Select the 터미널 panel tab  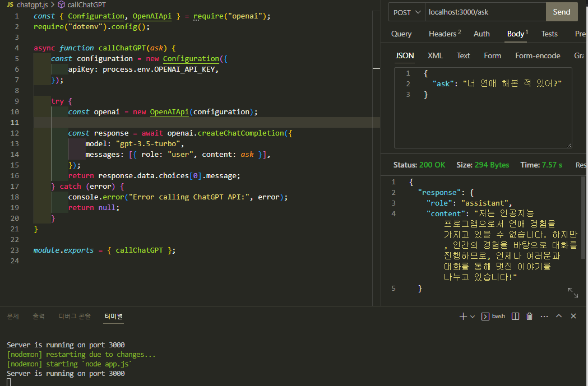point(114,317)
